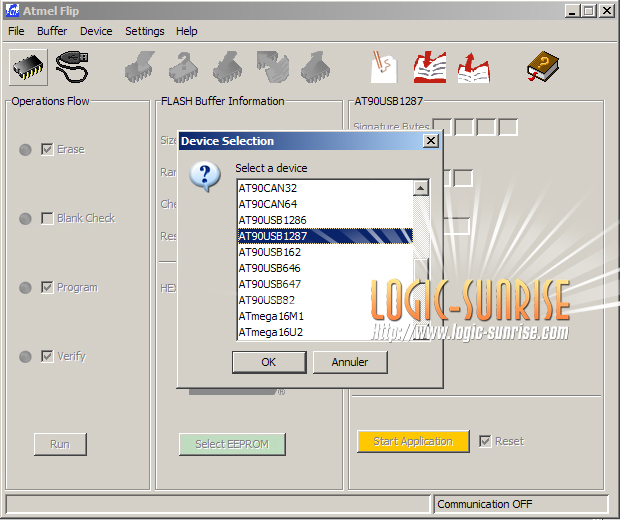Click the device list scrollbar thumb
The height and width of the screenshot is (520, 620).
421,270
